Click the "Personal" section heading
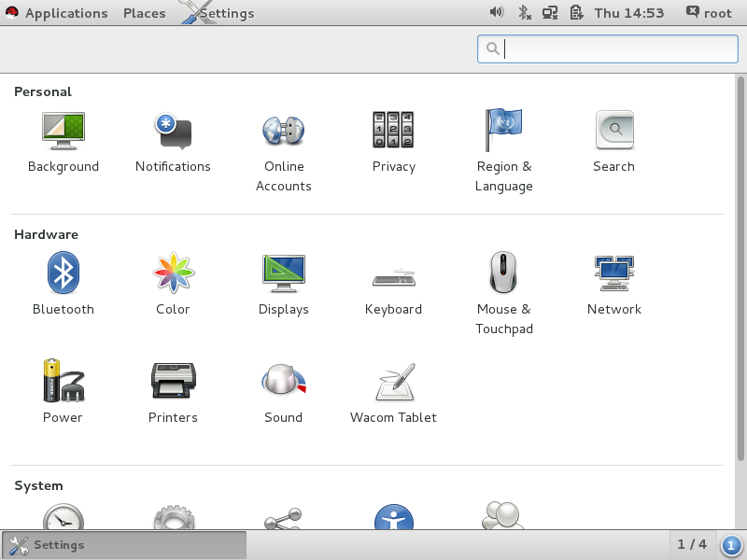The image size is (747, 560). tap(43, 91)
